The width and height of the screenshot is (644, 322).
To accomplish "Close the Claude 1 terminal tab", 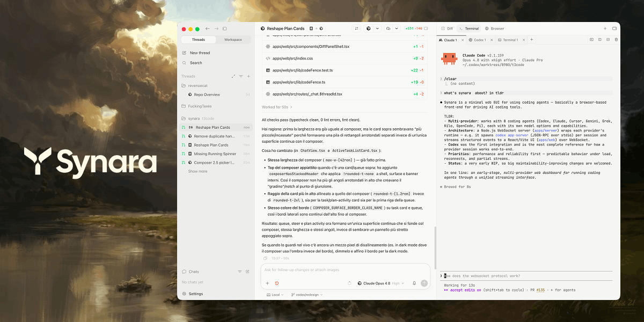I will coord(462,40).
